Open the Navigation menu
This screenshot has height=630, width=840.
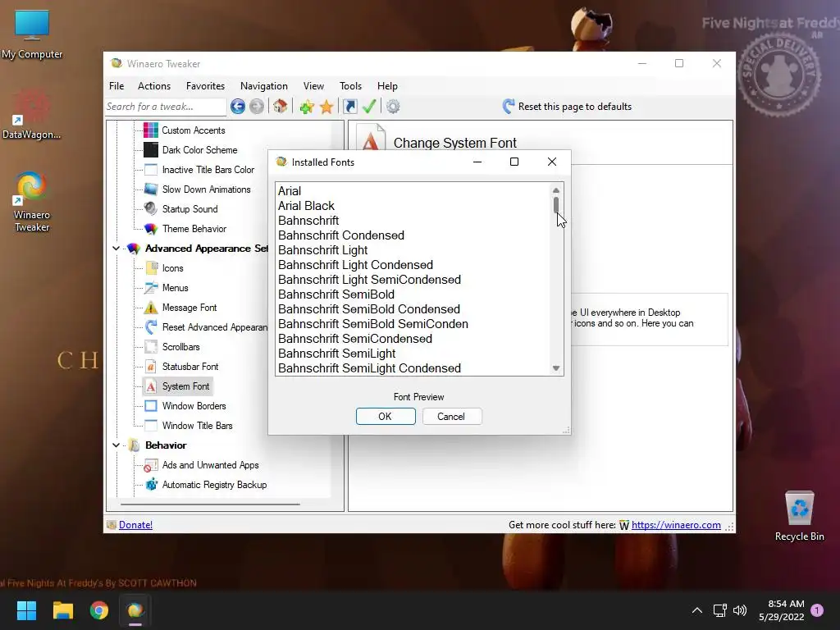tap(263, 85)
